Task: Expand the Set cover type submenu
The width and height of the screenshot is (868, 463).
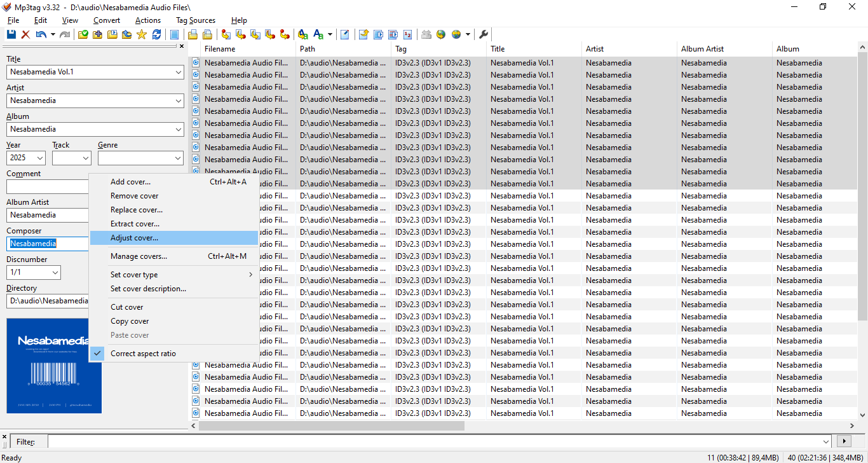Action: pyautogui.click(x=250, y=275)
